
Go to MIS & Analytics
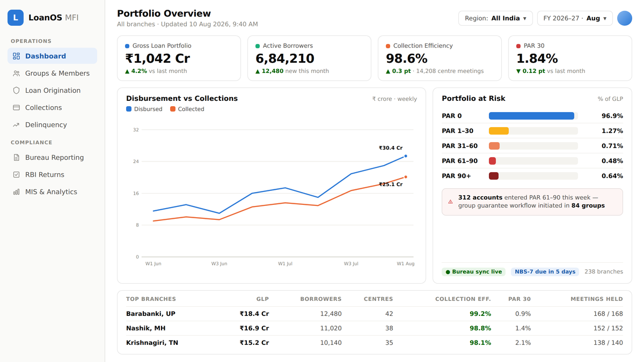(x=52, y=192)
